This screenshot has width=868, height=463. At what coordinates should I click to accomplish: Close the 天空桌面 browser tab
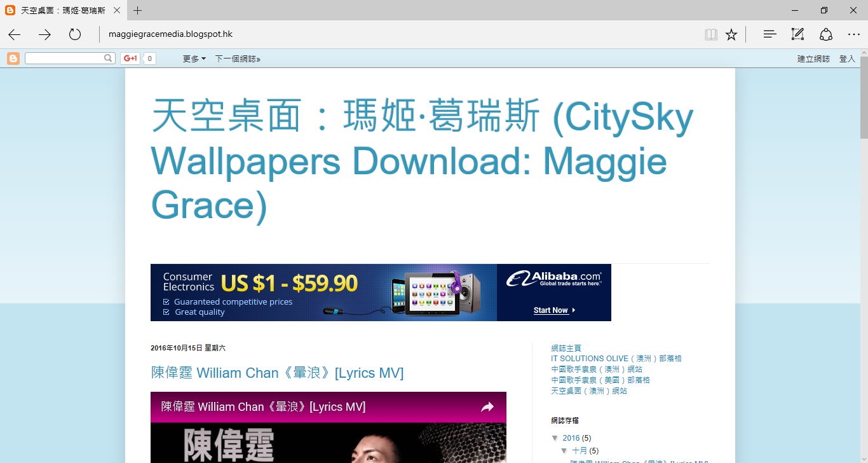pos(116,10)
